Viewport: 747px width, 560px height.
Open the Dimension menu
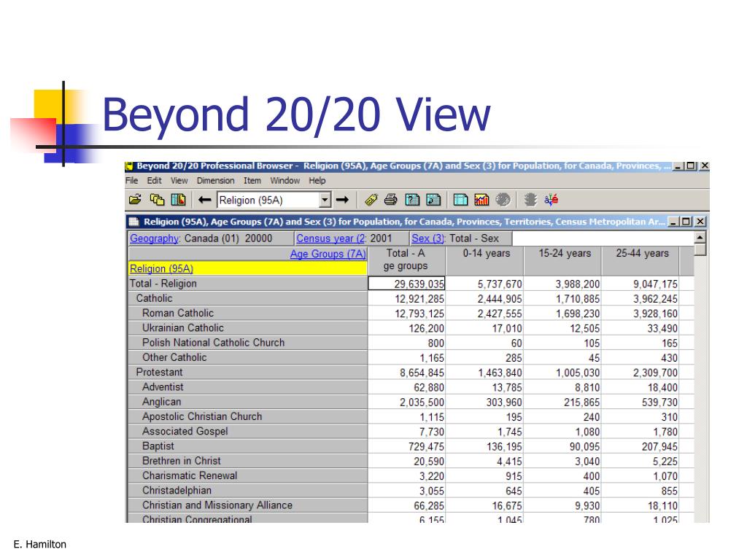coord(215,181)
